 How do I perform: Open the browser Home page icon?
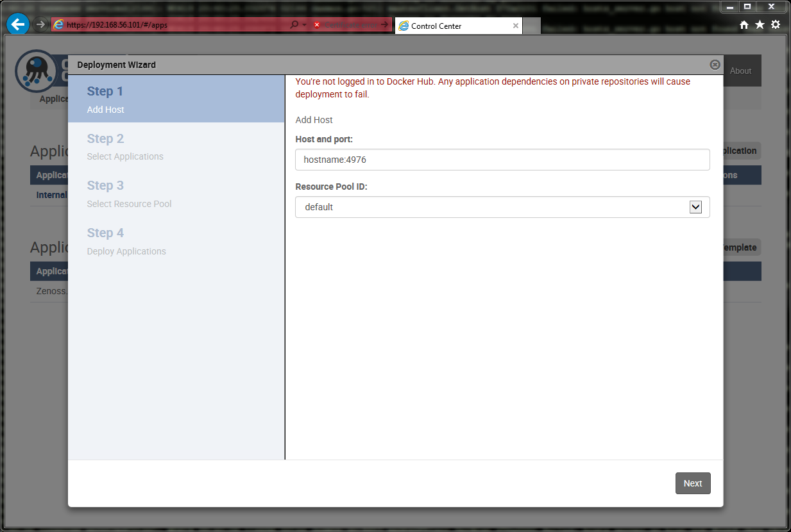click(744, 24)
